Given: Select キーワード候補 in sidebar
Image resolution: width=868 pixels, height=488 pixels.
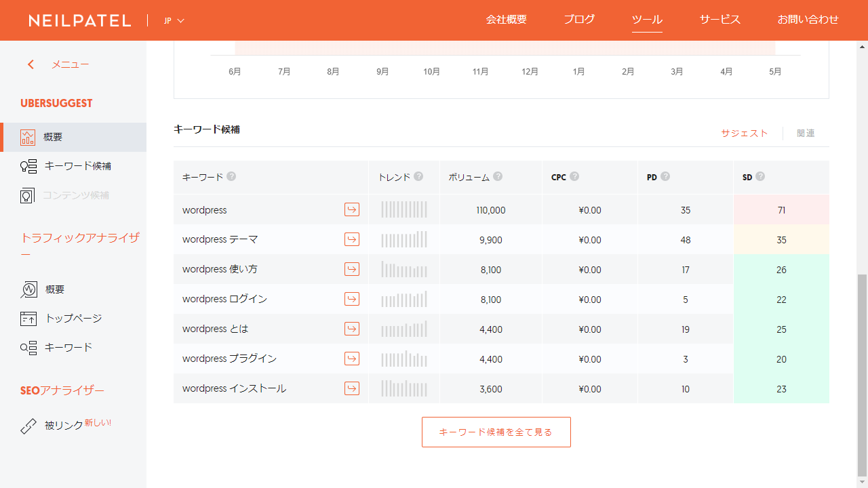Looking at the screenshot, I should [78, 166].
